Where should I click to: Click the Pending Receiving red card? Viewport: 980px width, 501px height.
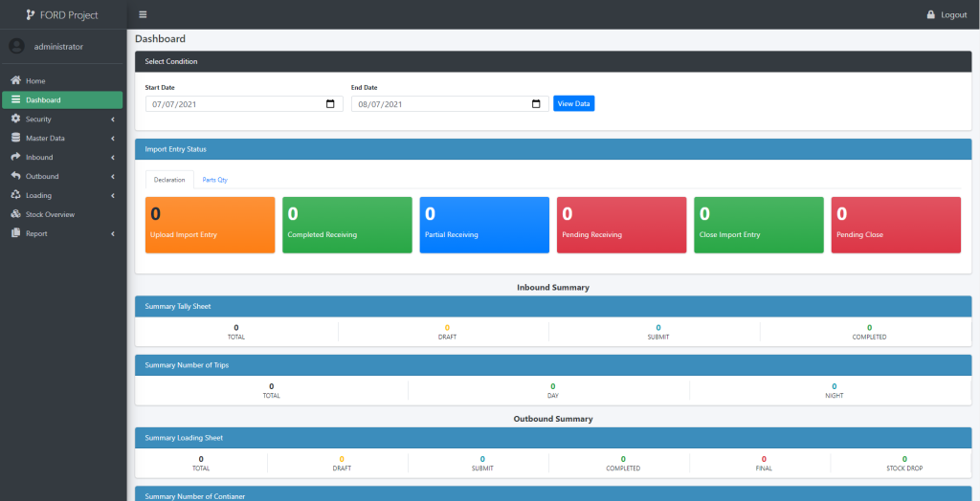click(x=621, y=225)
